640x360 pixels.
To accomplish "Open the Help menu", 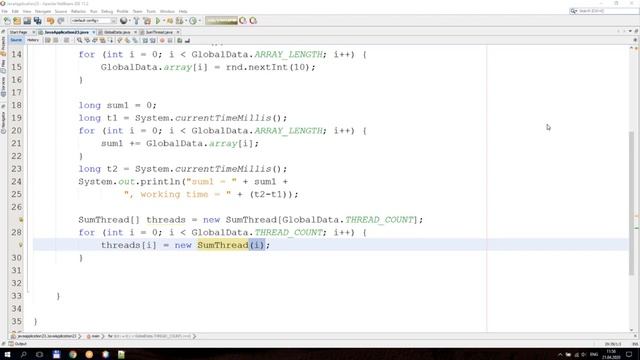I will (183, 11).
